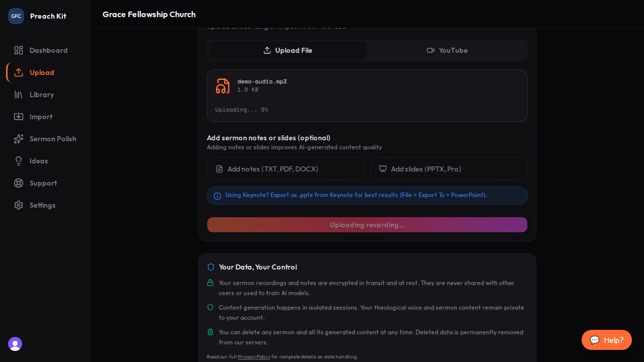This screenshot has width=644, height=362.
Task: Click Add notes (TXT, PDF, DOCX)
Action: click(x=285, y=169)
